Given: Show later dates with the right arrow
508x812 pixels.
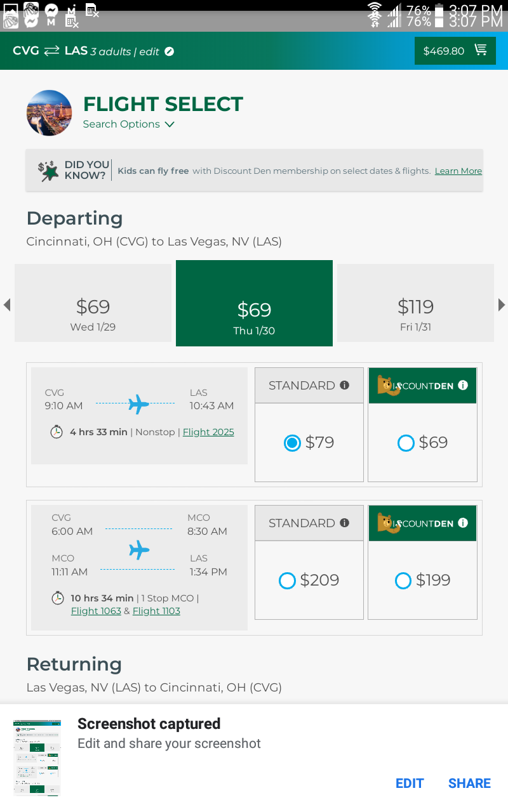Looking at the screenshot, I should pos(502,305).
